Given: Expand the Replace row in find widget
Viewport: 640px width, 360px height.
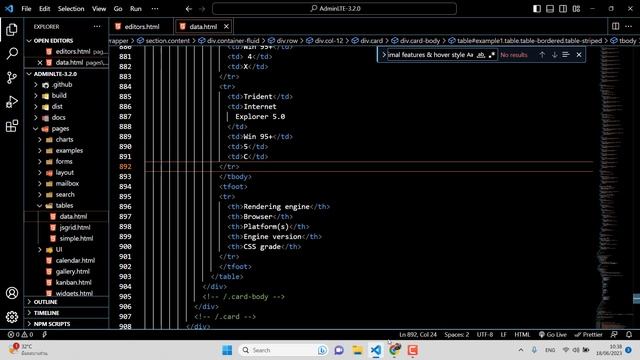Looking at the screenshot, I should [383, 55].
